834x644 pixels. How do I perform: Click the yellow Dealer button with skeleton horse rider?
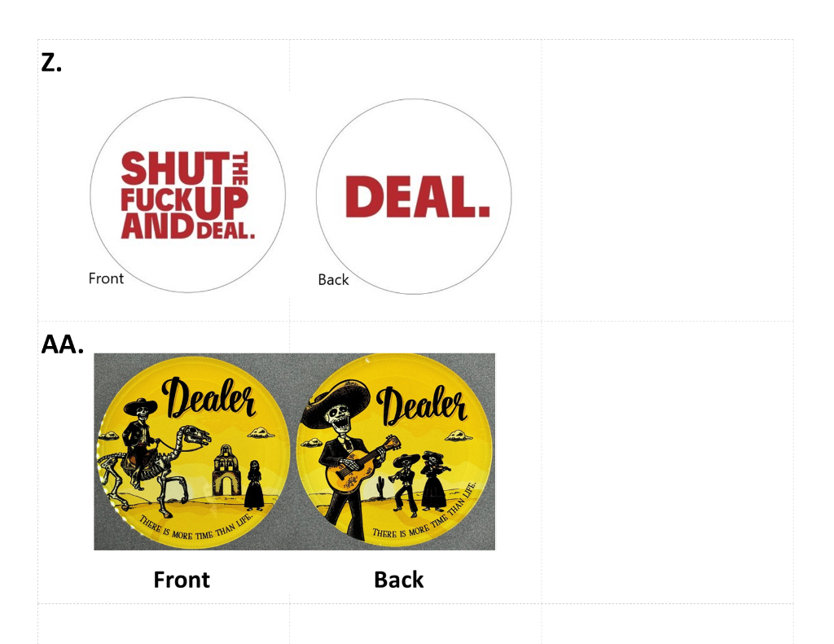coord(194,452)
